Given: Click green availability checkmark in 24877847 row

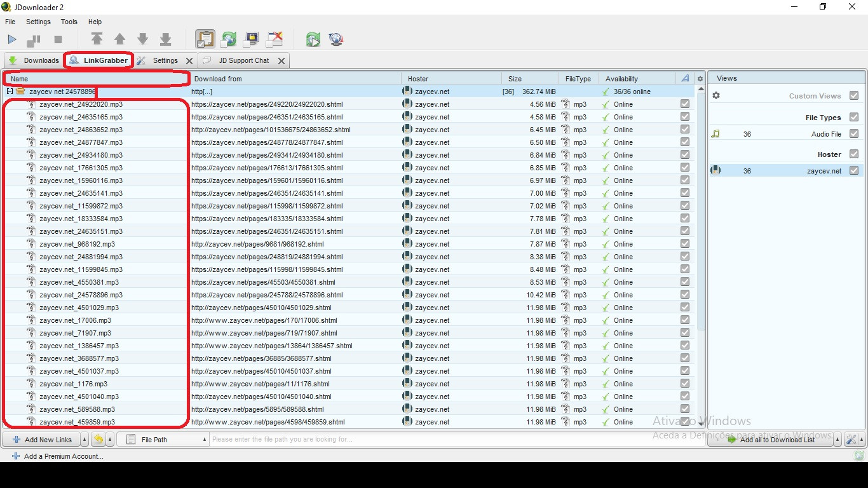Looking at the screenshot, I should [x=606, y=142].
